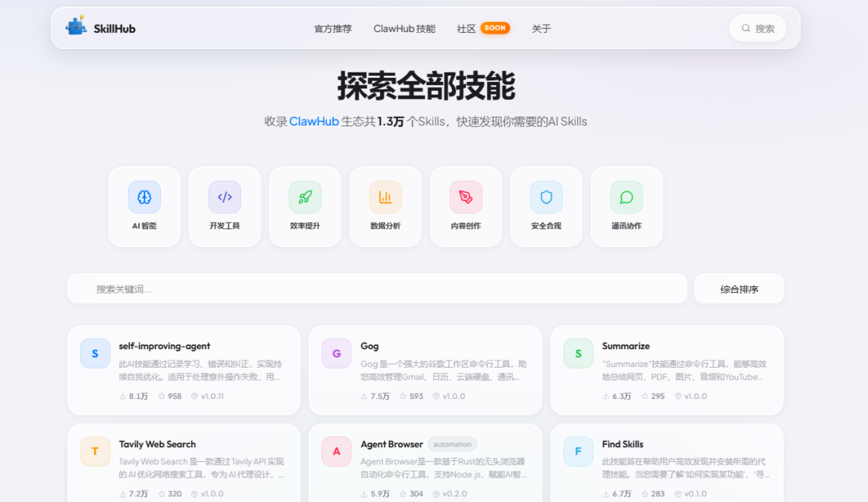Open the Tavily Web Search skill title
868x502 pixels.
pyautogui.click(x=158, y=444)
